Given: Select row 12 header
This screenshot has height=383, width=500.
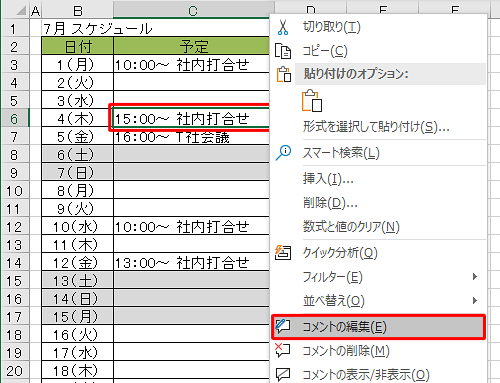Looking at the screenshot, I should click(x=14, y=227).
